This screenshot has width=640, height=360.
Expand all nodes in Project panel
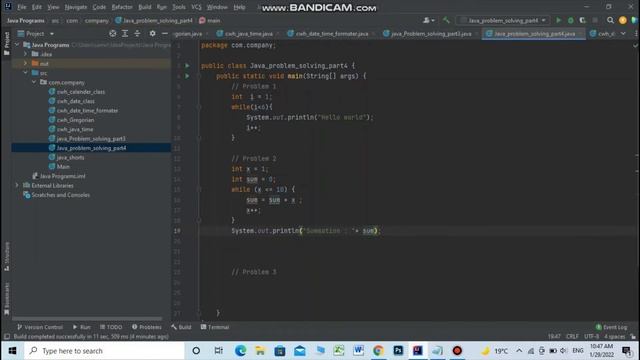click(125, 33)
